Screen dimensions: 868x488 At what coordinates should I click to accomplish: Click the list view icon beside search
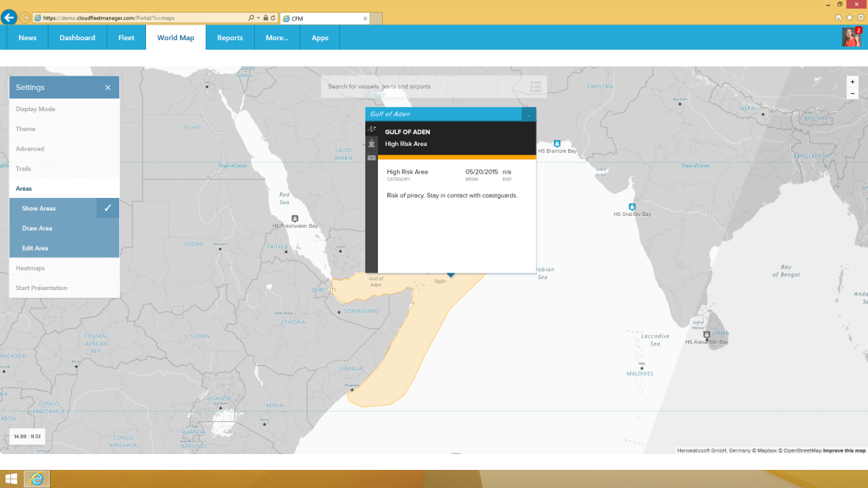(x=535, y=87)
